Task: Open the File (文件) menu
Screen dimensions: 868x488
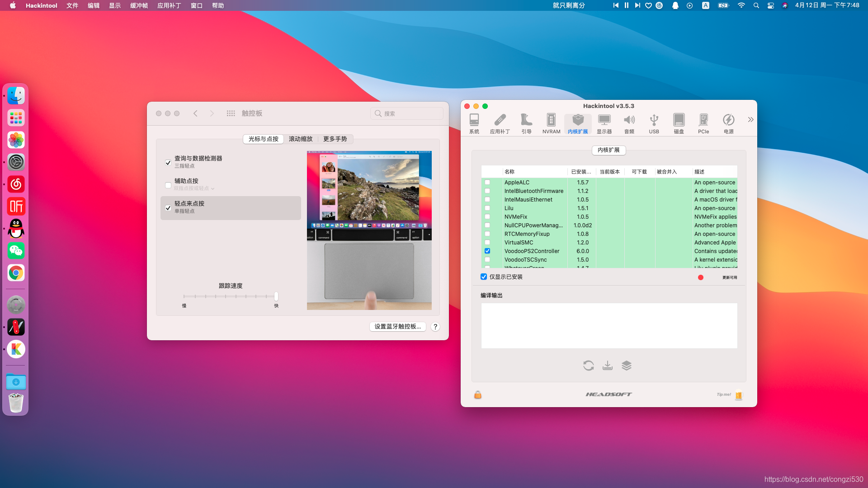Action: coord(72,5)
